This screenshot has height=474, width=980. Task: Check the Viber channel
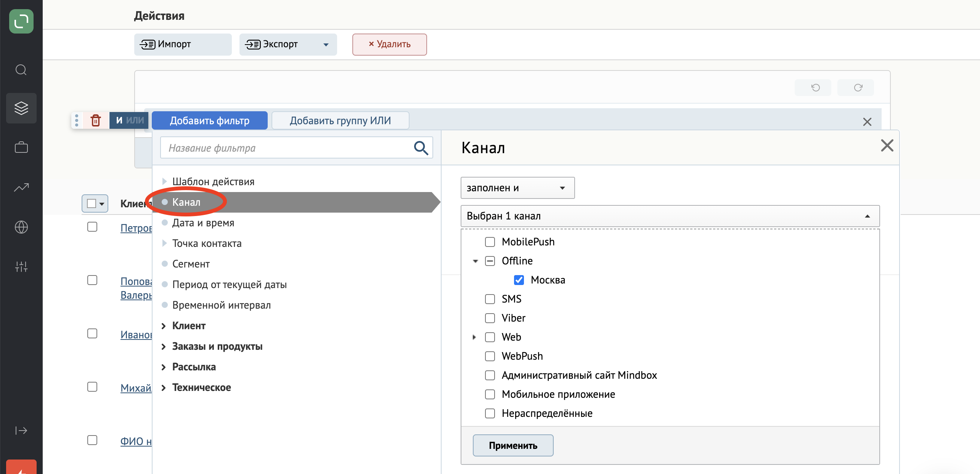(x=490, y=318)
